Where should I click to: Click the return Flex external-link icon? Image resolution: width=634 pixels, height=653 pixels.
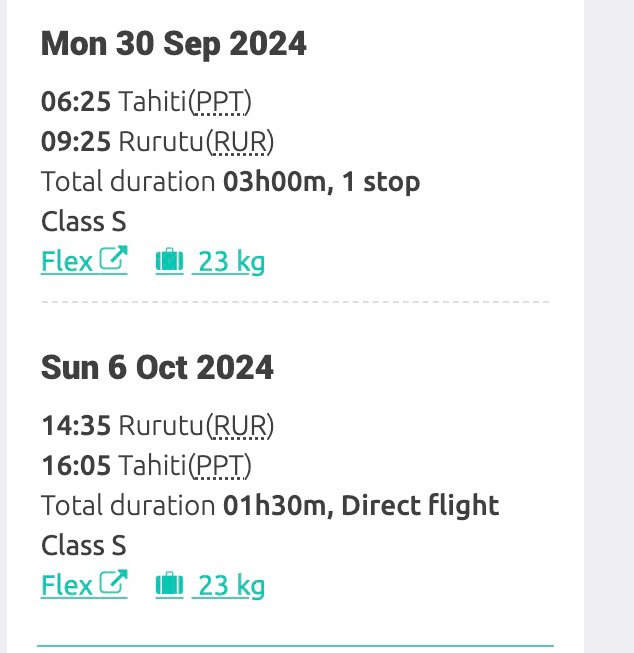[x=113, y=581]
